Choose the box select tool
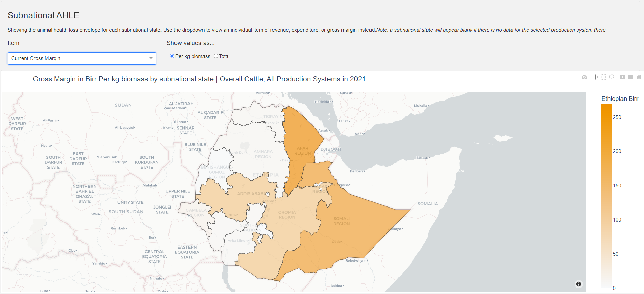Screen dimensions: 644x294 pos(603,77)
